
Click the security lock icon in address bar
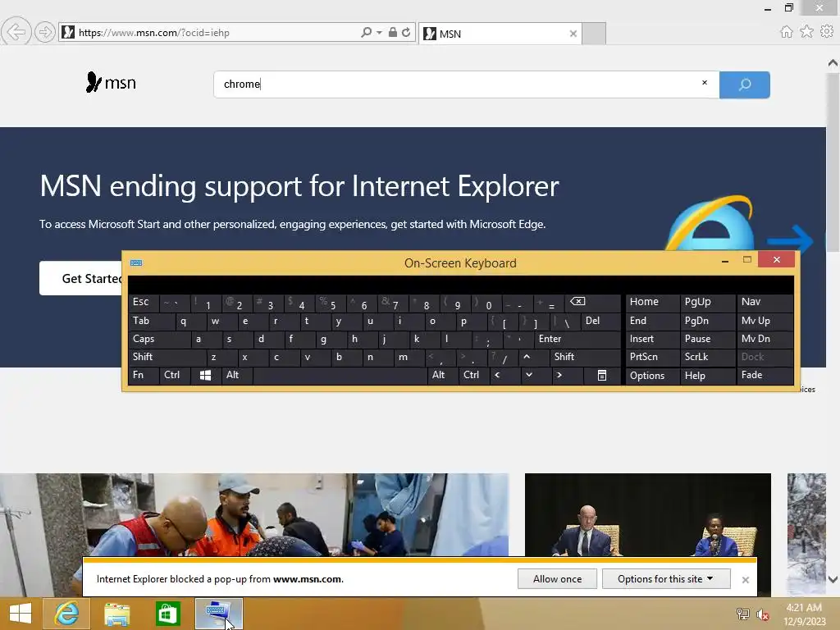(393, 32)
